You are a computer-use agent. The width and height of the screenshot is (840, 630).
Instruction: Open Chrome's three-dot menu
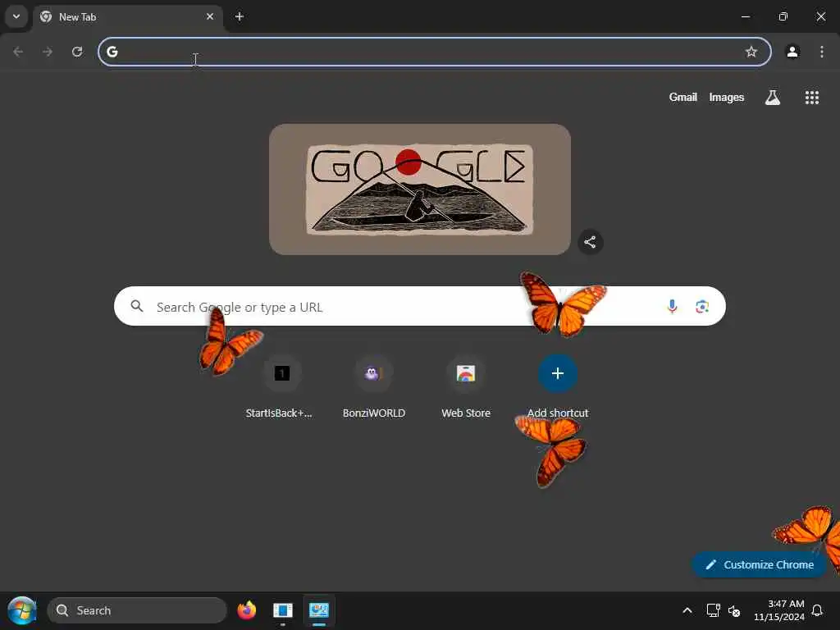point(821,52)
